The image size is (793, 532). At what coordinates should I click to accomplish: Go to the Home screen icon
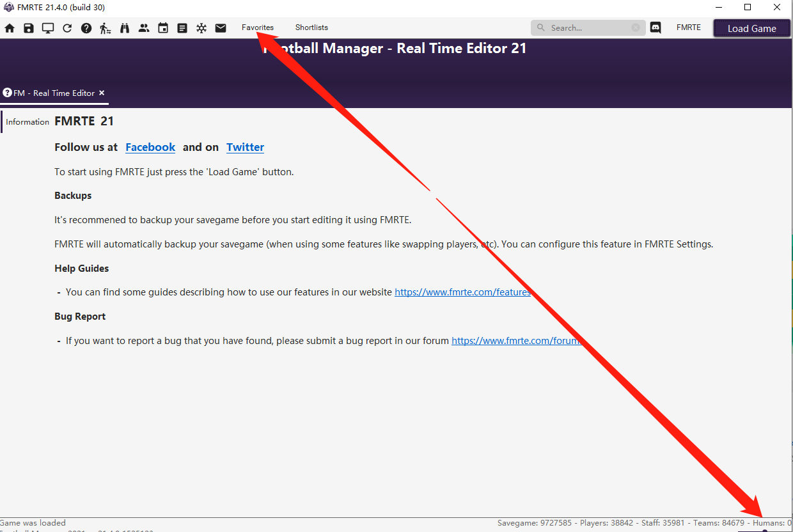point(10,28)
